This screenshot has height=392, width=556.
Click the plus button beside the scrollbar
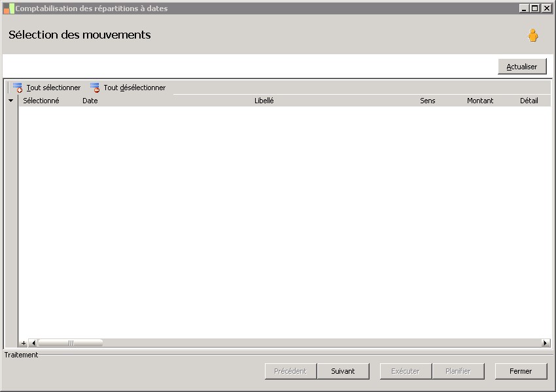24,343
